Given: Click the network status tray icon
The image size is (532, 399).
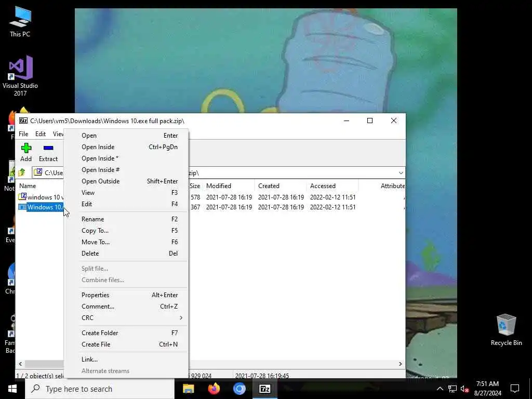Looking at the screenshot, I should click(453, 389).
